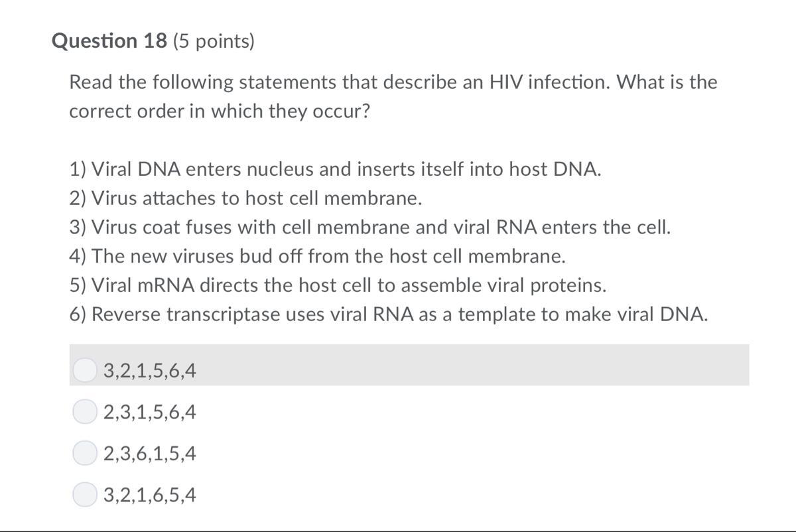Click the (5 points) label

[x=214, y=42]
